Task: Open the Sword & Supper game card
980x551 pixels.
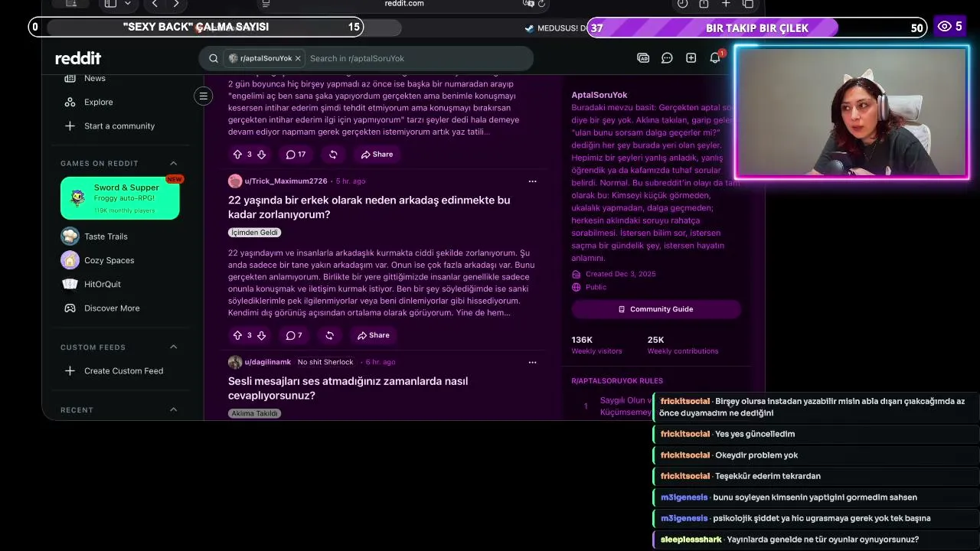Action: tap(120, 198)
